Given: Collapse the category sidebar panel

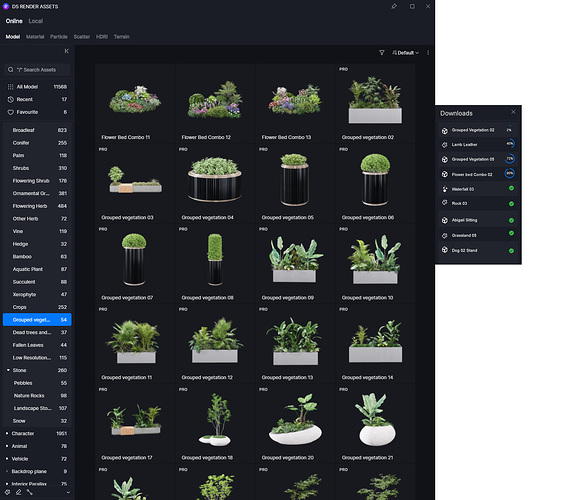Looking at the screenshot, I should pos(67,51).
